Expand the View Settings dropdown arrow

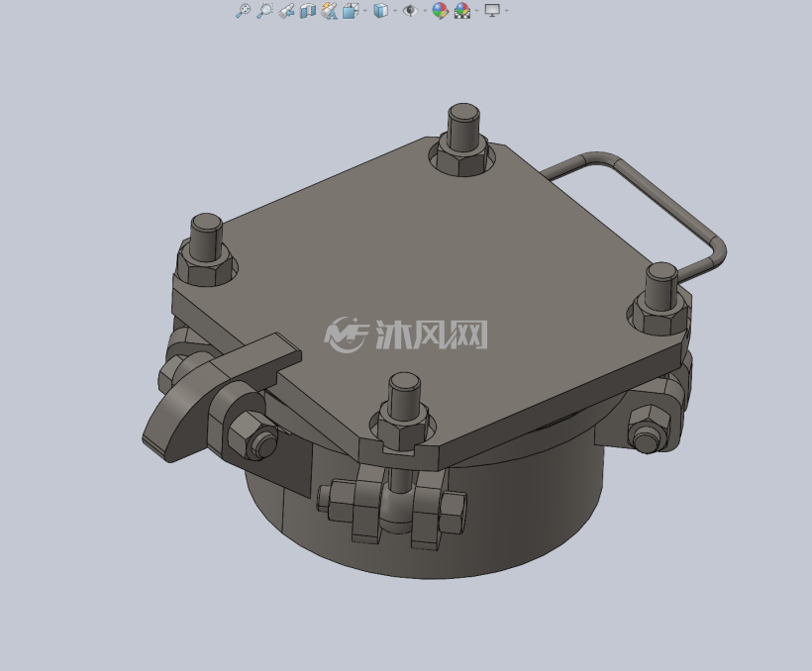coord(506,11)
